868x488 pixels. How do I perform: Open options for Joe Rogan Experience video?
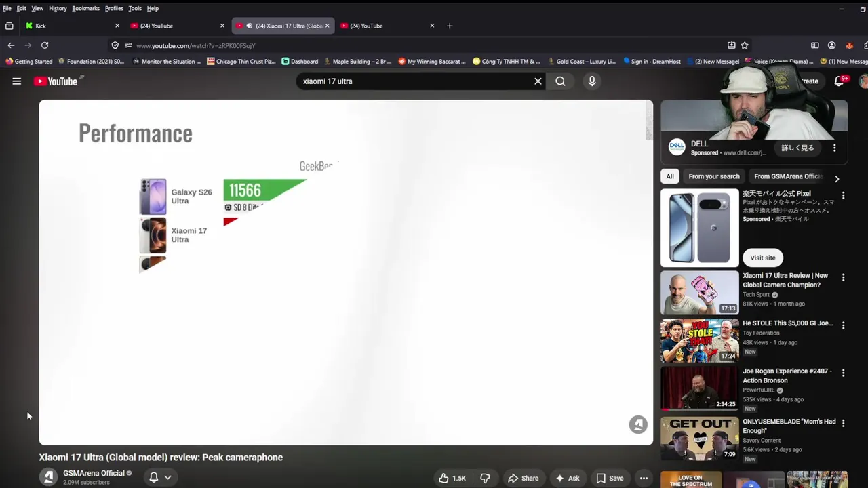pyautogui.click(x=843, y=373)
